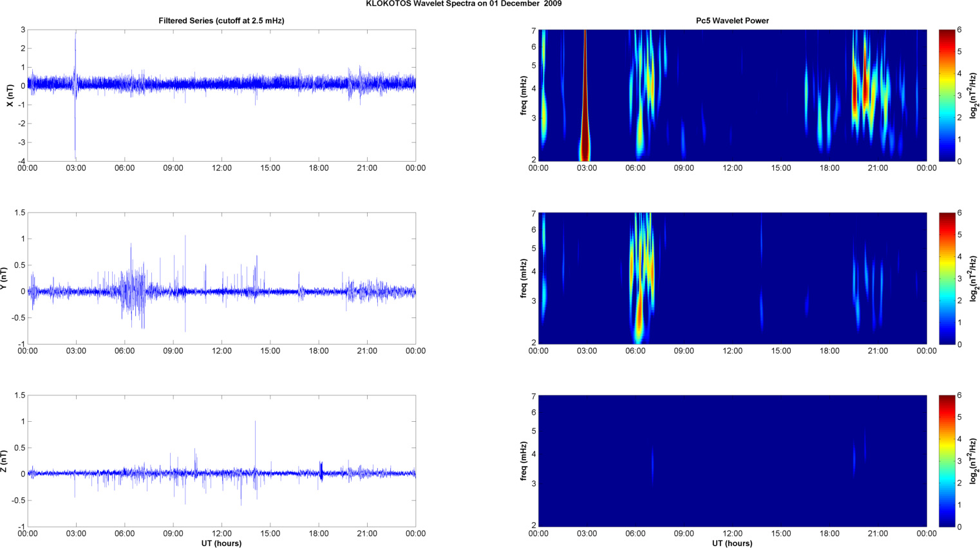Click the 06:00 power burst in middle wavelet plot
The height and width of the screenshot is (548, 980).
[641, 277]
